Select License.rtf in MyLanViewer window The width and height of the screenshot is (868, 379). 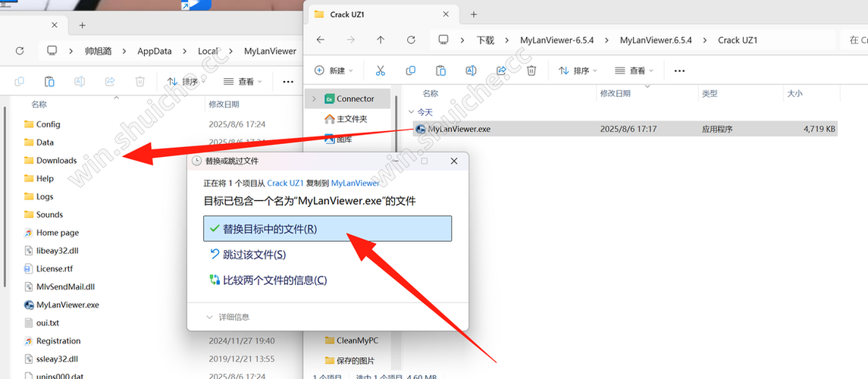pos(49,268)
